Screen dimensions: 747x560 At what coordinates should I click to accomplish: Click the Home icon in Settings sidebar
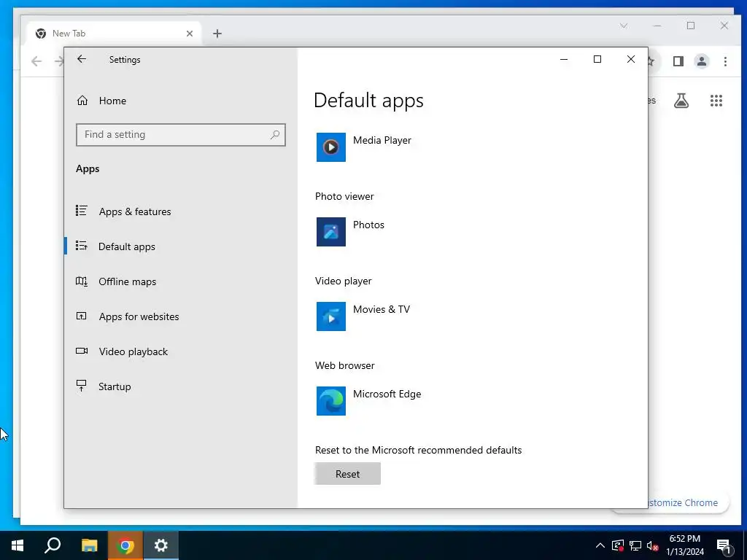82,101
